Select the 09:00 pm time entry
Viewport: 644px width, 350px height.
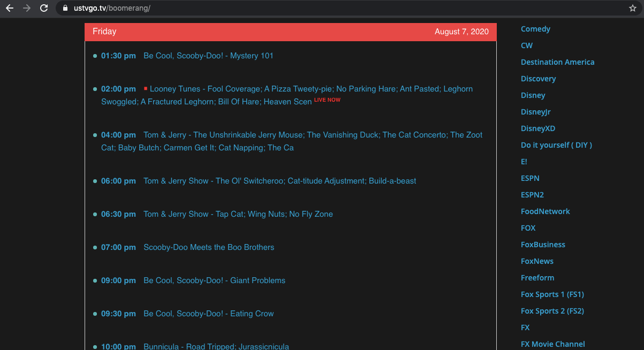pyautogui.click(x=118, y=280)
